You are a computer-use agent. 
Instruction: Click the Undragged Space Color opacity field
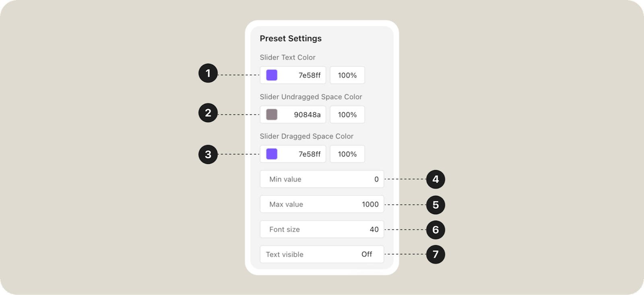pyautogui.click(x=347, y=115)
